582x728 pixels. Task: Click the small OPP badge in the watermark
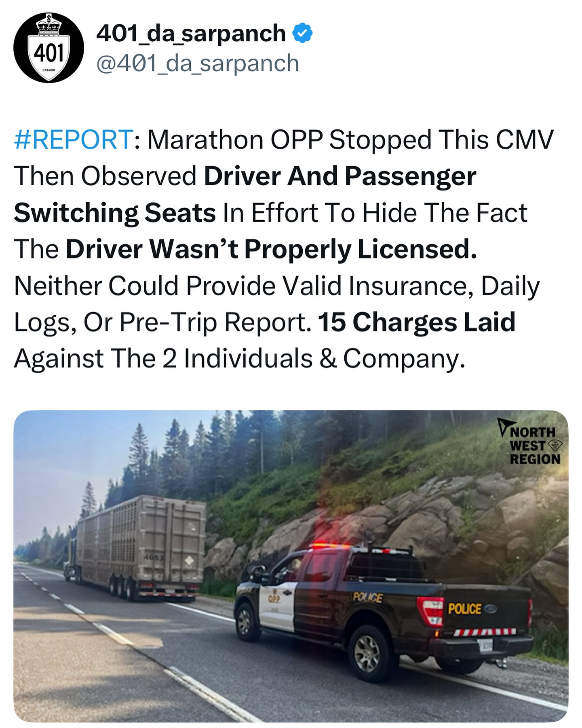(556, 446)
